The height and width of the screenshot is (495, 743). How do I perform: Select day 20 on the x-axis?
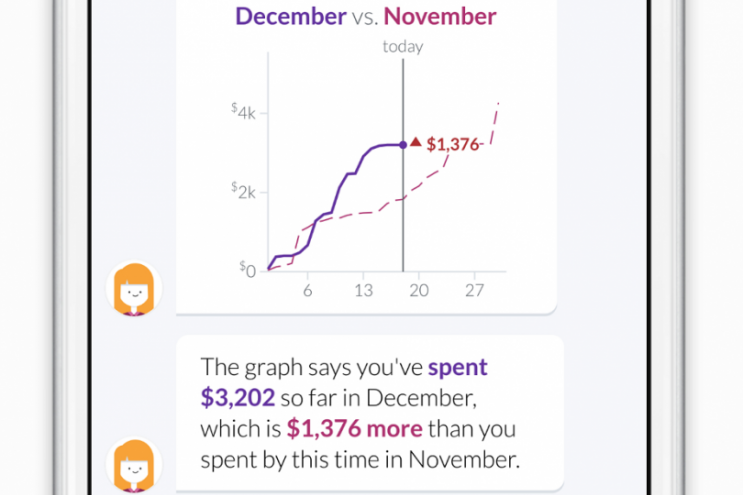[419, 290]
